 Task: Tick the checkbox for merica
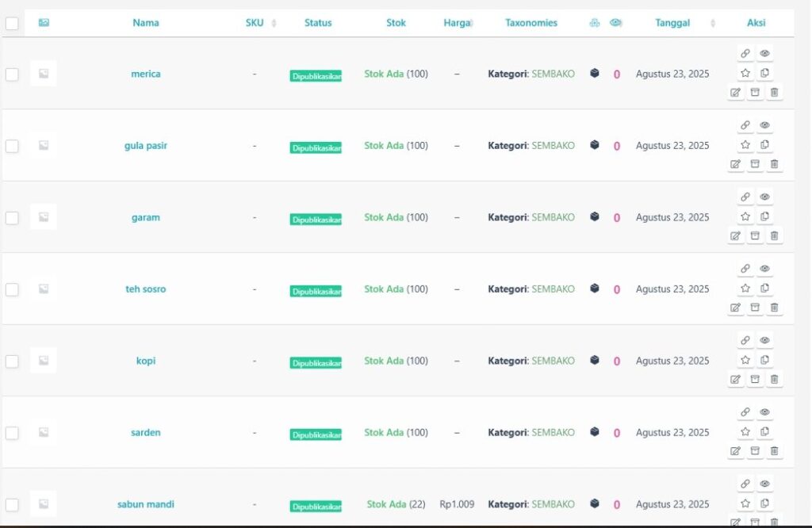click(12, 75)
